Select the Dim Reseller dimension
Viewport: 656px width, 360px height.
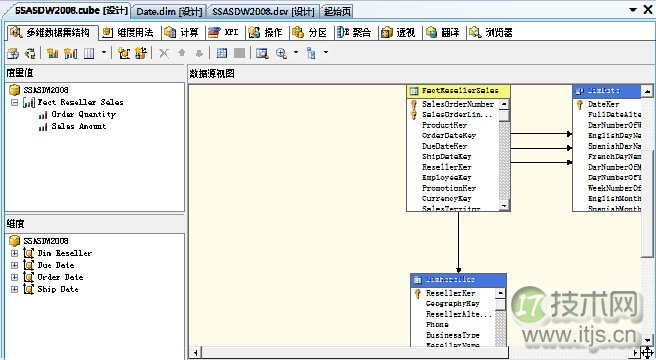pyautogui.click(x=65, y=253)
